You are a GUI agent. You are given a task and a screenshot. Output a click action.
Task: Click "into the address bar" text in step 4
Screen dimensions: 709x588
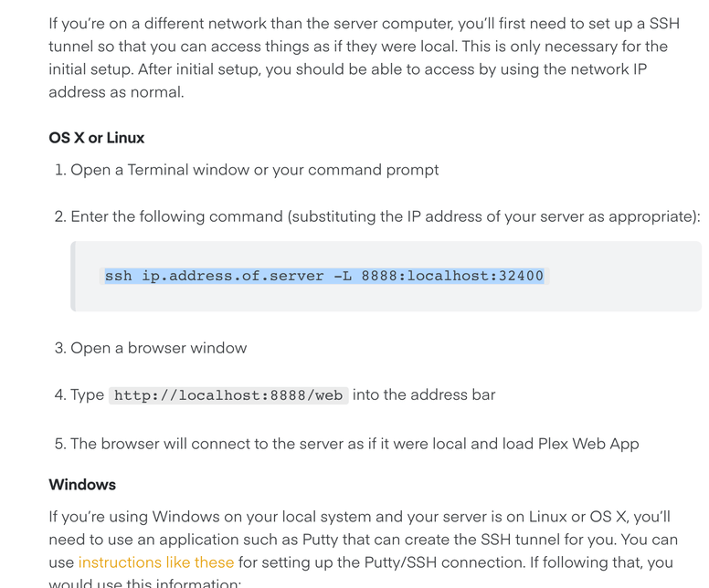pyautogui.click(x=424, y=394)
